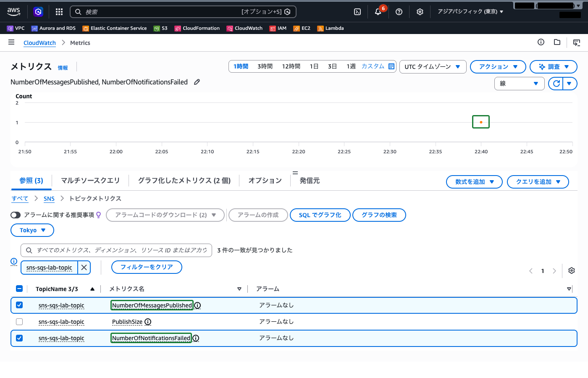Uncheck the NumberOfNotificationsFailed row checkbox
The image size is (588, 378).
click(19, 338)
